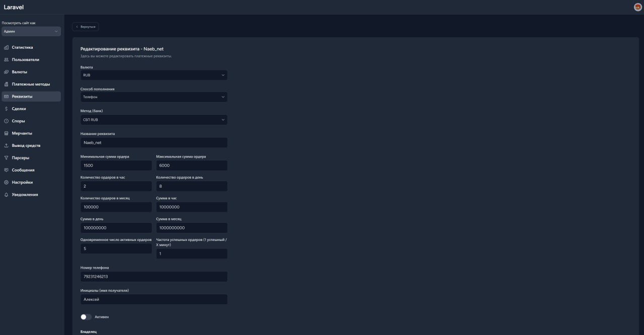Click the Валюты currency icon
Screen dimensions: 644x335
pyautogui.click(x=6, y=72)
